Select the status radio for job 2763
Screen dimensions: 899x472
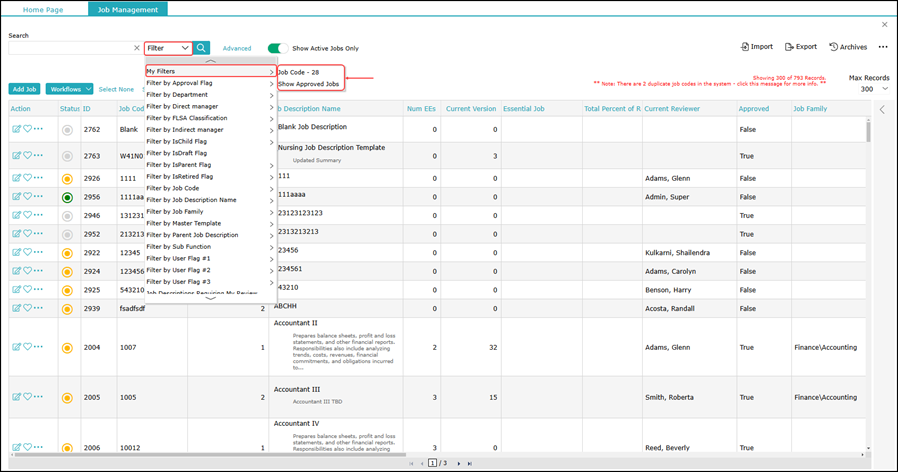coord(67,156)
